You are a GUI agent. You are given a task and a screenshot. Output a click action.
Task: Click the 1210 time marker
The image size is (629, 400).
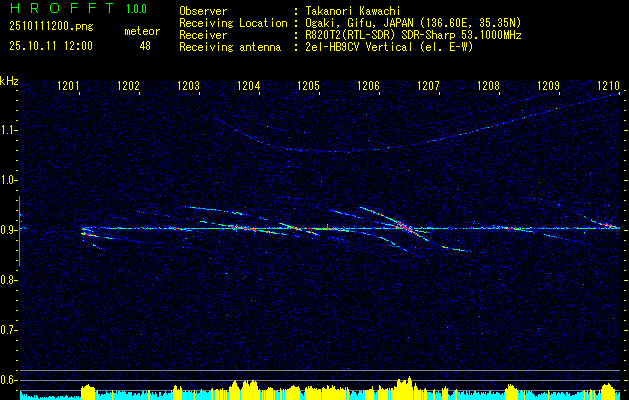[609, 85]
